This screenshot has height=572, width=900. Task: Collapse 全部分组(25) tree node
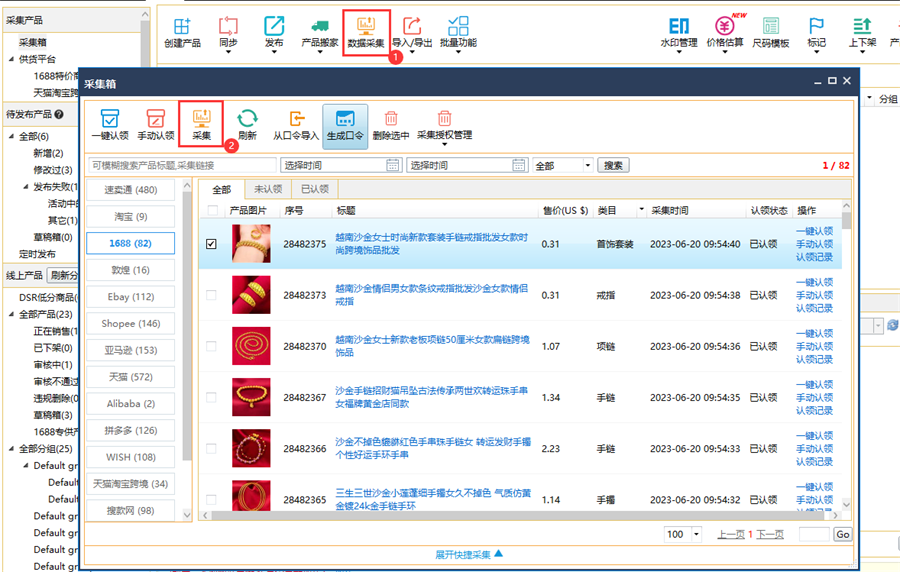click(11, 449)
